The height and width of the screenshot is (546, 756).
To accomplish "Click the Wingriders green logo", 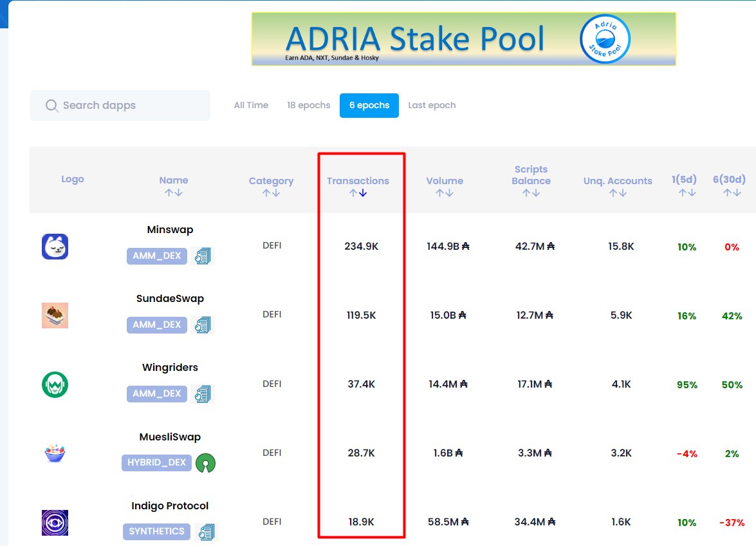I will pyautogui.click(x=55, y=384).
